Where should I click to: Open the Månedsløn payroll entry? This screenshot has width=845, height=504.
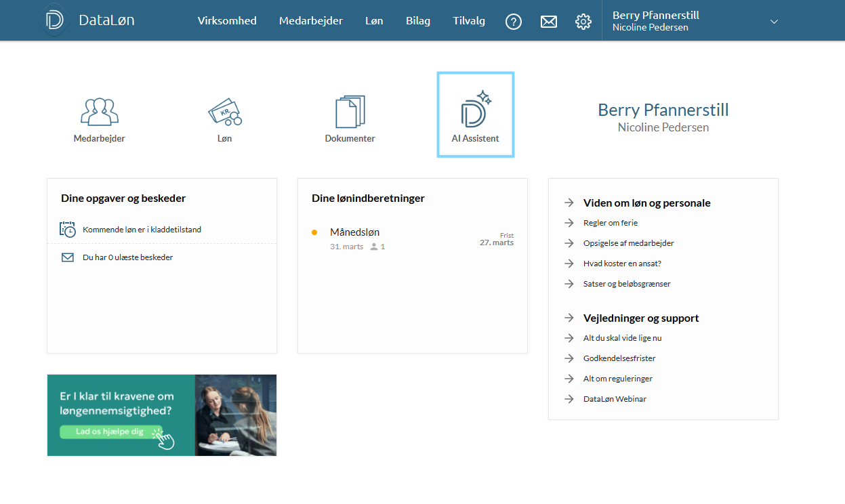pos(354,232)
